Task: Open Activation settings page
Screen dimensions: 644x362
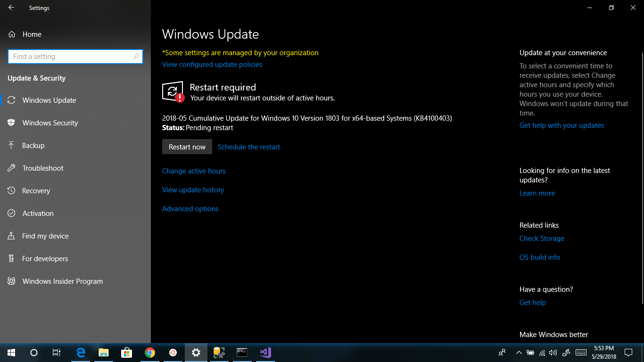Action: coord(75,214)
